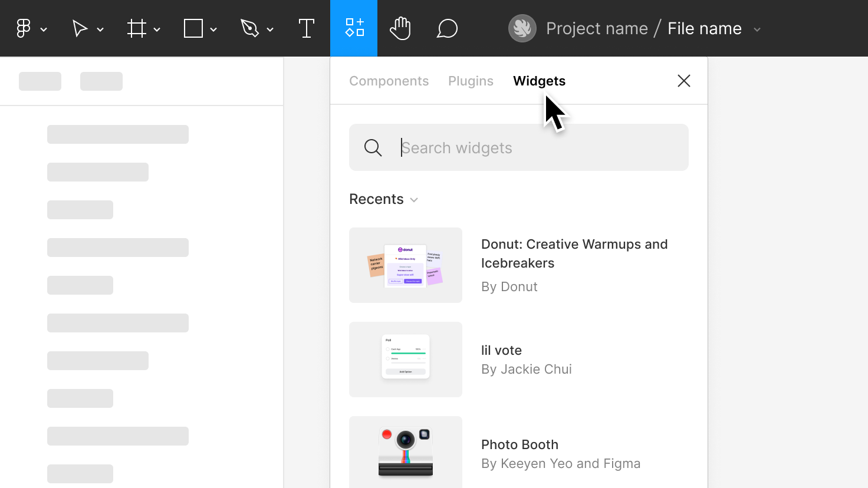This screenshot has width=868, height=488.
Task: Switch to the Components tab
Action: click(x=389, y=81)
